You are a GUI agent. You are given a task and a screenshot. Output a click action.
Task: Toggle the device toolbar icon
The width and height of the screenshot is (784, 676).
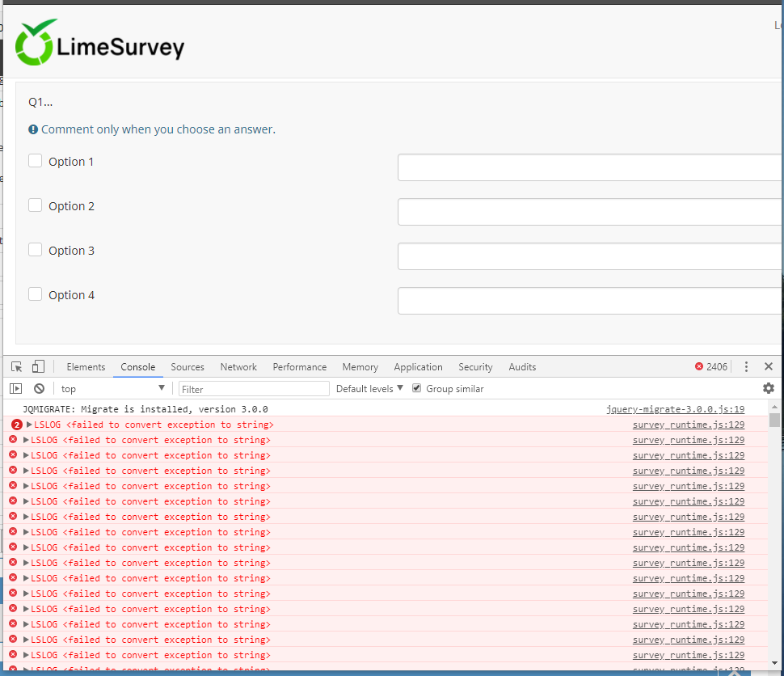[x=38, y=366]
